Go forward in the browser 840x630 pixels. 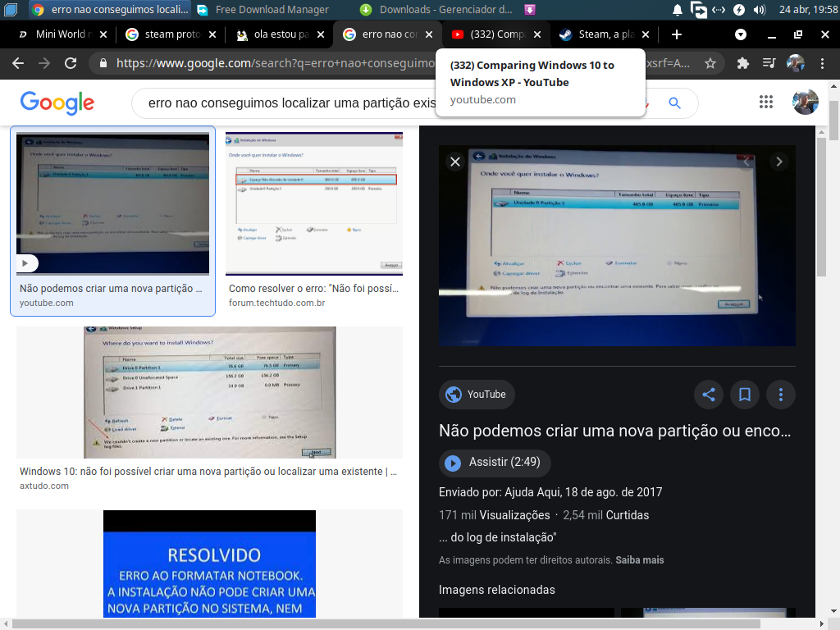tap(44, 63)
